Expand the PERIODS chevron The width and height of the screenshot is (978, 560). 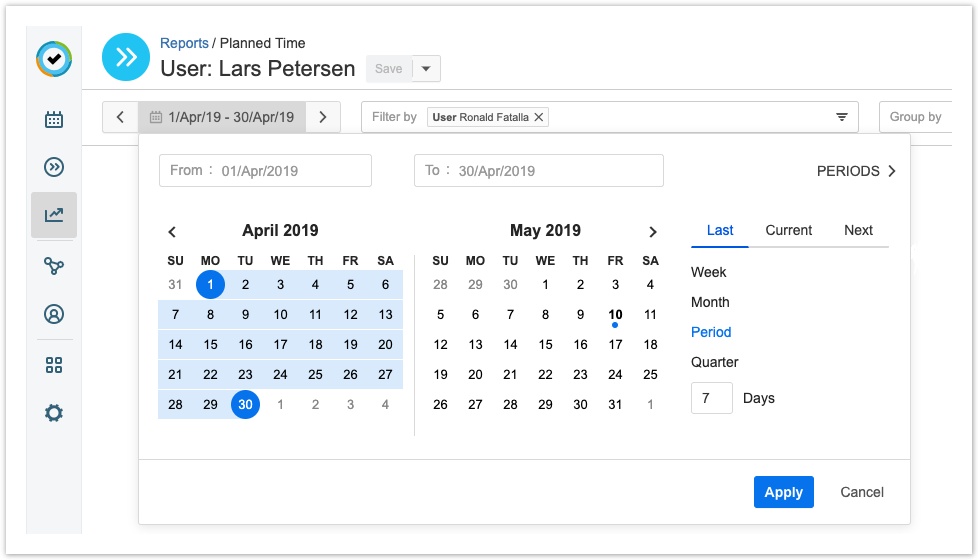click(x=891, y=171)
